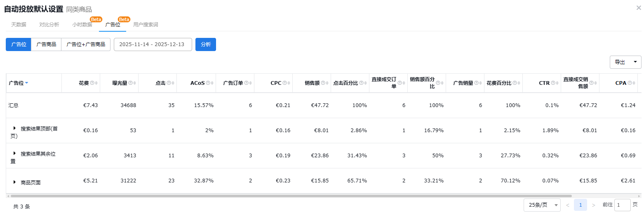The width and height of the screenshot is (644, 217).
Task: Click the help icon beside ACoS header
Action: [x=207, y=83]
